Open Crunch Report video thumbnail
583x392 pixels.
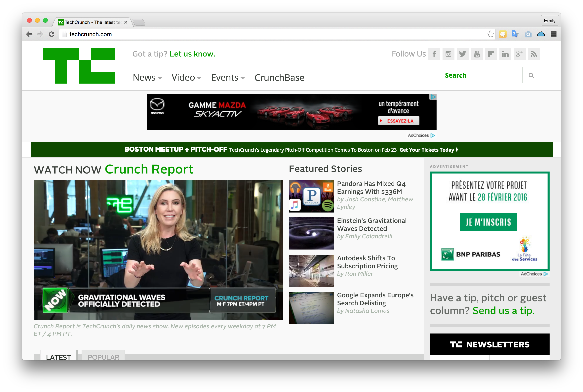158,250
